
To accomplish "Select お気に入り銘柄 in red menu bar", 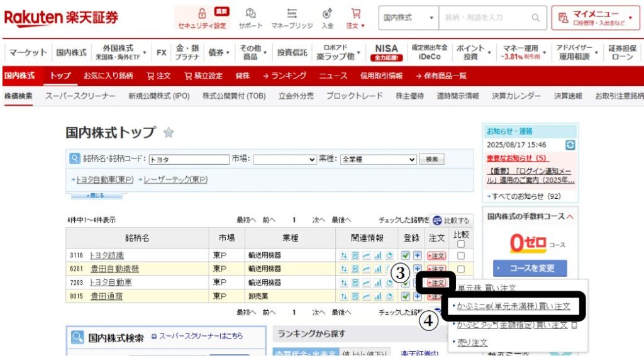I will (108, 76).
